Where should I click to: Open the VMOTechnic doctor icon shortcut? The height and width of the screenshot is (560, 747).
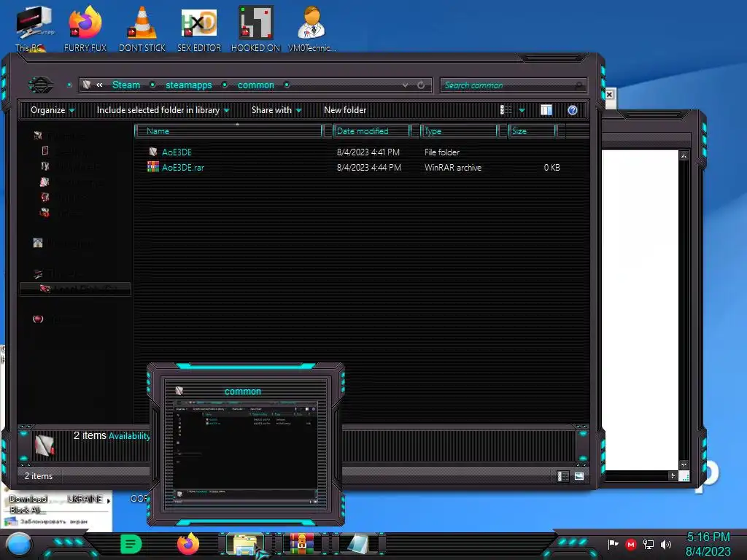(312, 28)
